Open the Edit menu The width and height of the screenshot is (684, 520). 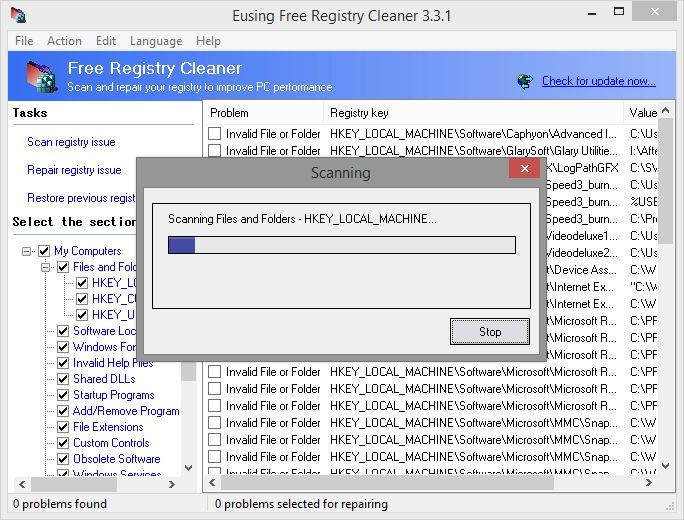coord(106,41)
